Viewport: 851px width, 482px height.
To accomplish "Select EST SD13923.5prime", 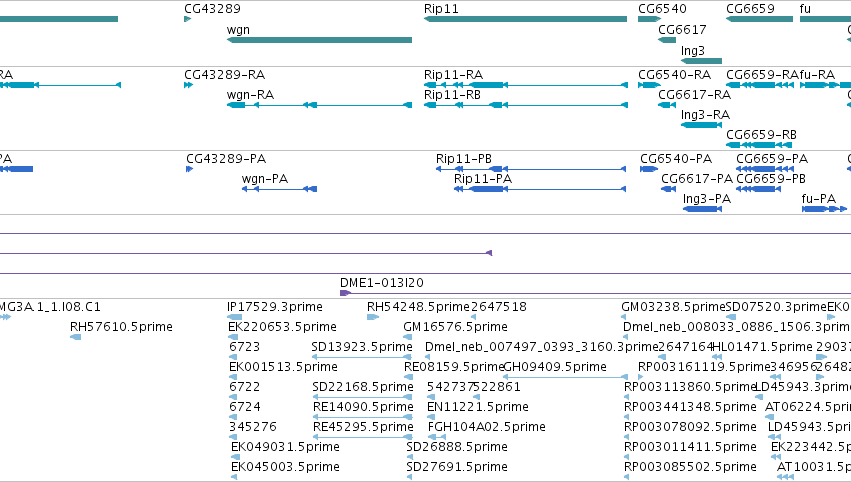I will [x=362, y=357].
